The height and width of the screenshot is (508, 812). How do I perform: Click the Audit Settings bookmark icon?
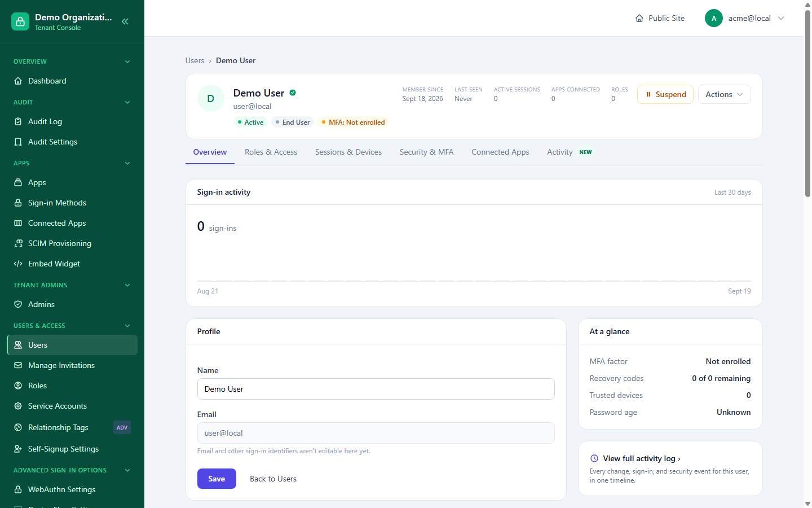coord(18,142)
